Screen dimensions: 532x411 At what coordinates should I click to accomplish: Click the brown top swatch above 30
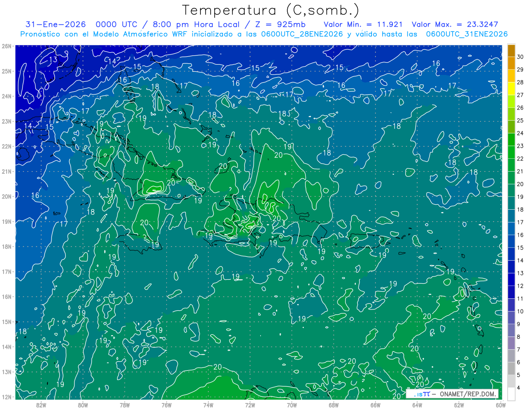511,51
